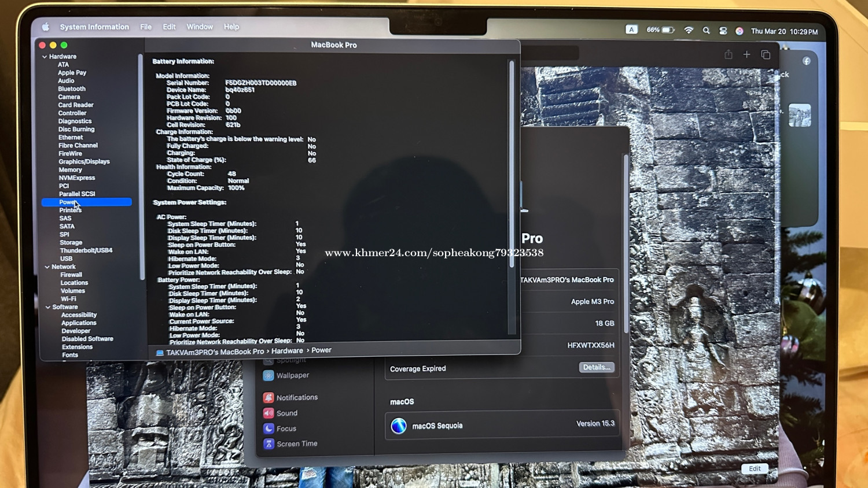This screenshot has height=488, width=868.
Task: Select Volumes under Network
Action: [x=72, y=291]
